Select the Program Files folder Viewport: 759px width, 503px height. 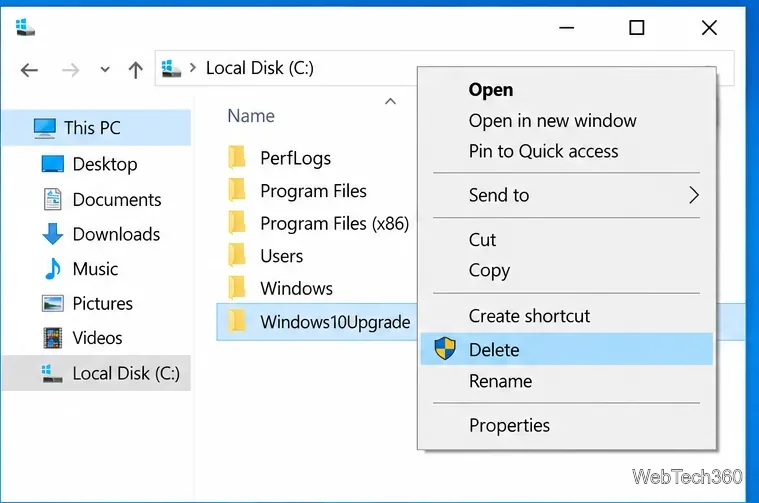(313, 191)
